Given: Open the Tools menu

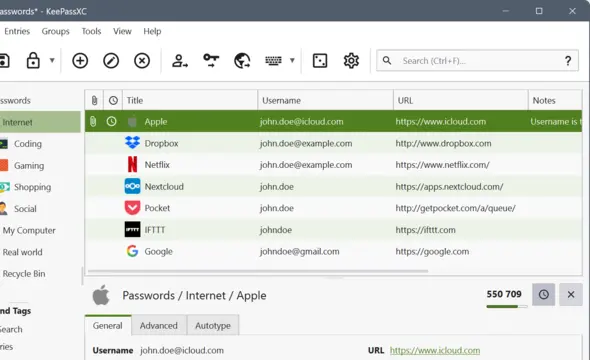Looking at the screenshot, I should tap(91, 31).
